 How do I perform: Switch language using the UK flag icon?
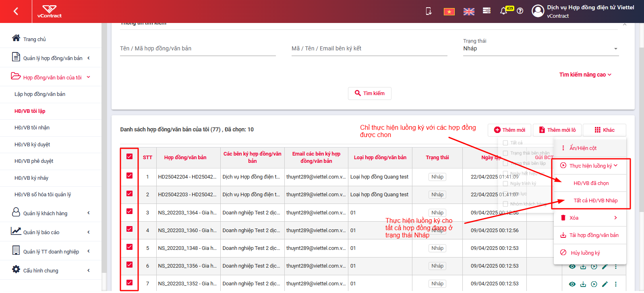(469, 12)
